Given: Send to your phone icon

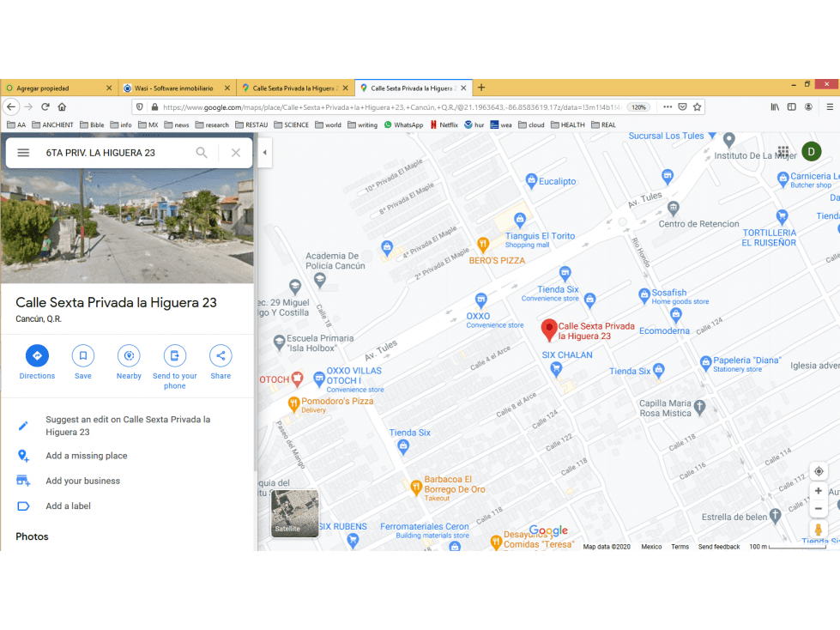Looking at the screenshot, I should [x=175, y=355].
